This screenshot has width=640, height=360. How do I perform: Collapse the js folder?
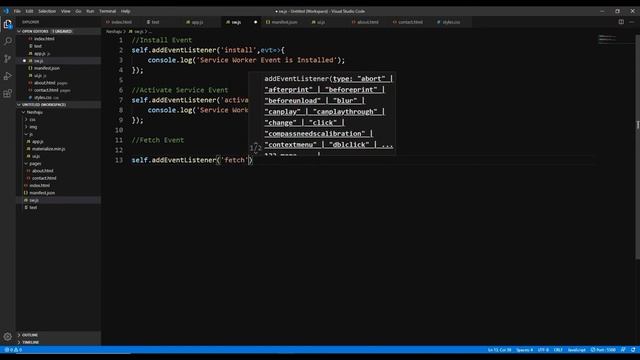(x=31, y=134)
